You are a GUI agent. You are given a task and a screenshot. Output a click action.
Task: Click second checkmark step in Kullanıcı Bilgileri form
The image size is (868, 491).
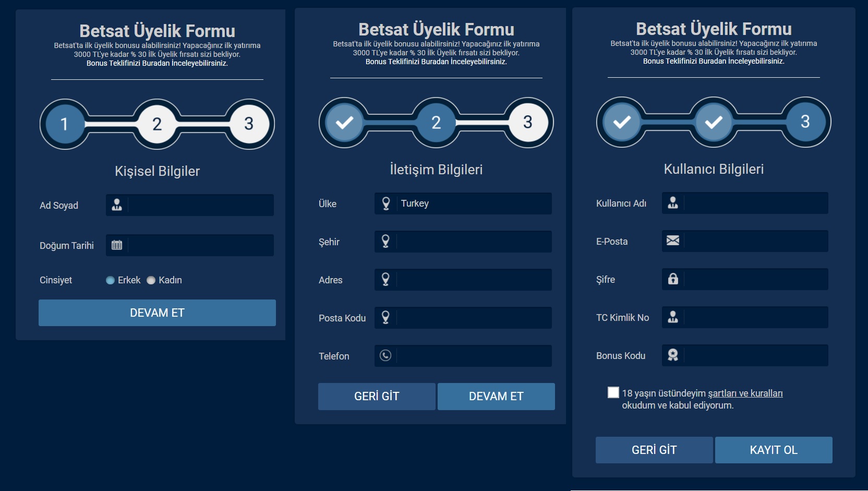pyautogui.click(x=714, y=122)
